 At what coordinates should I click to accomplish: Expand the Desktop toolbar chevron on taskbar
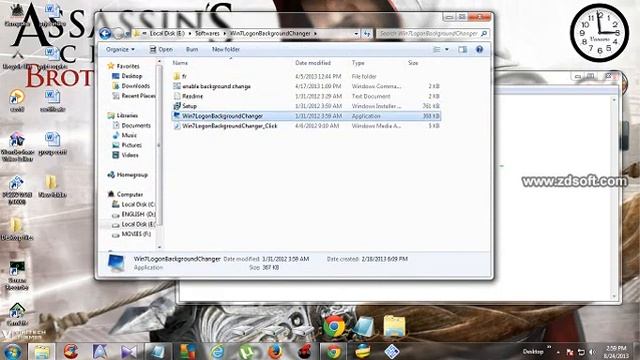[x=549, y=348]
